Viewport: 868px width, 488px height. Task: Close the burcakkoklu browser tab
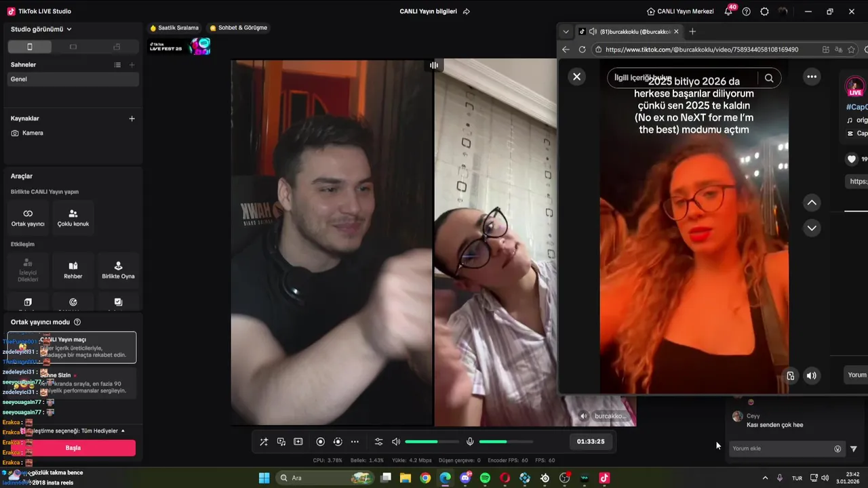coord(676,32)
